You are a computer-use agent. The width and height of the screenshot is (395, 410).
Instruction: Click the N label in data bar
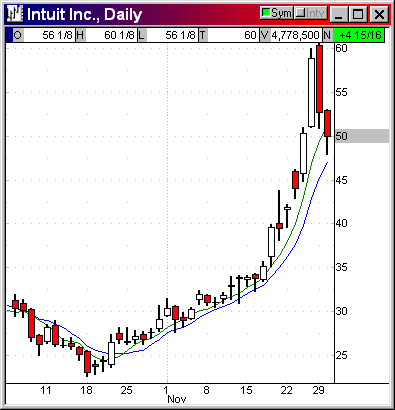(327, 35)
